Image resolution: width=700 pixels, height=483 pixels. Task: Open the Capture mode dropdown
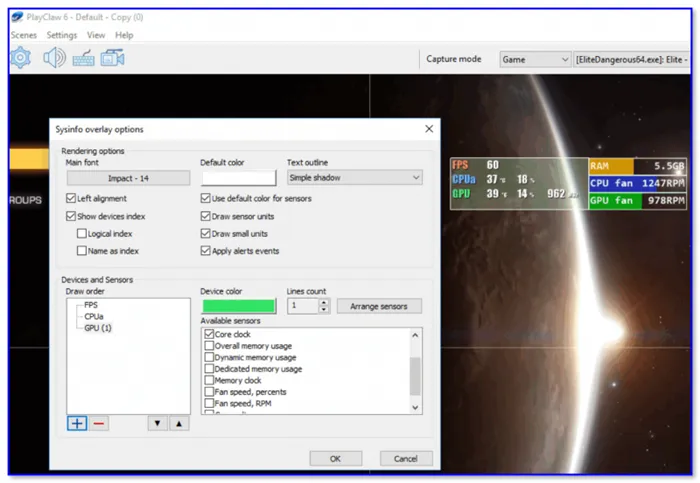pyautogui.click(x=533, y=59)
